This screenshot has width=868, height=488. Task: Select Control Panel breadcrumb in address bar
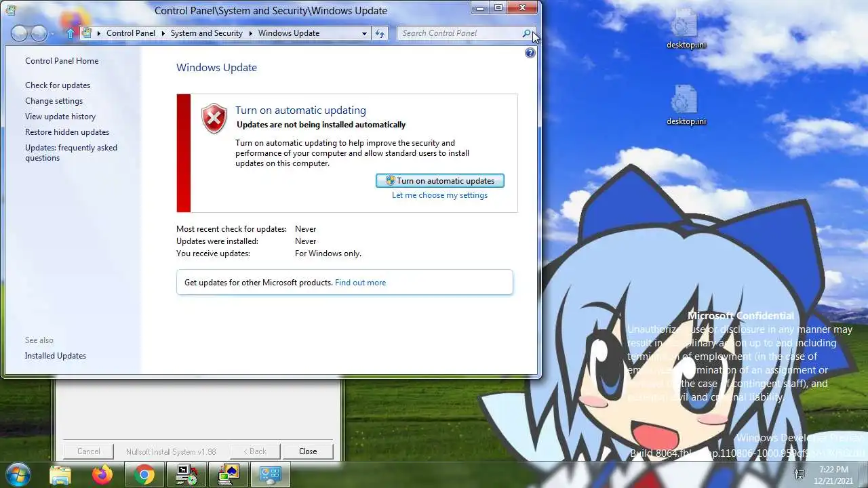(x=131, y=33)
